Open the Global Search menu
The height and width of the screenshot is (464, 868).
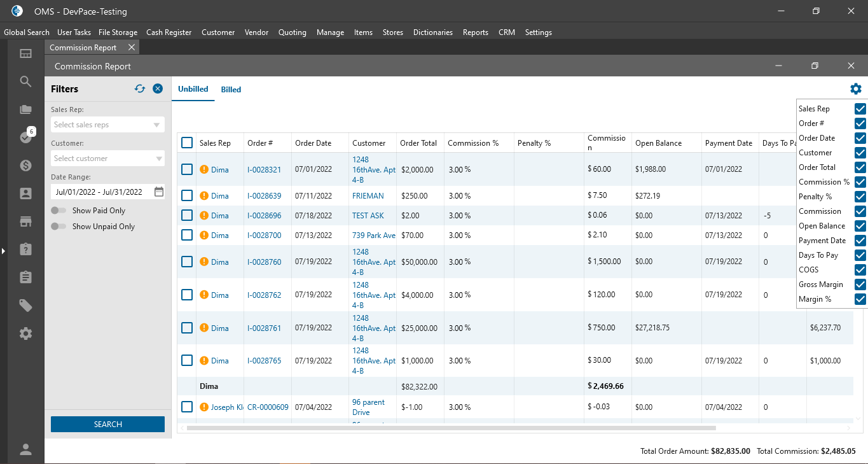(27, 32)
